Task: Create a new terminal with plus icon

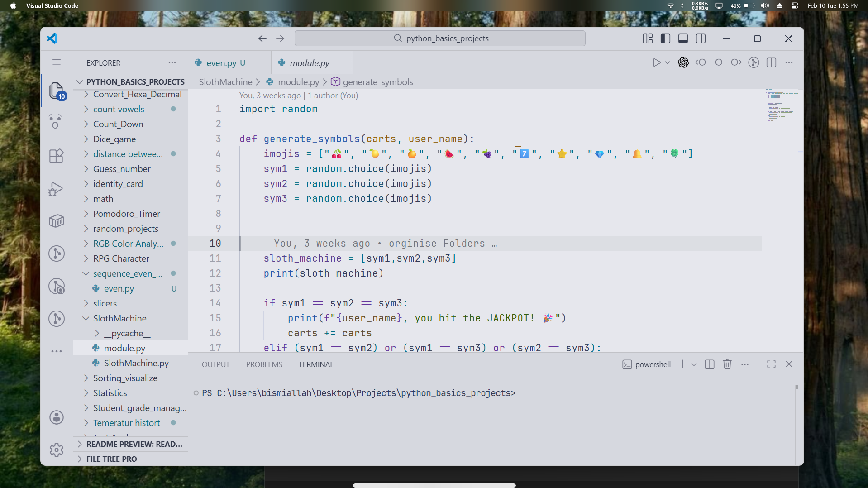Action: pos(683,364)
